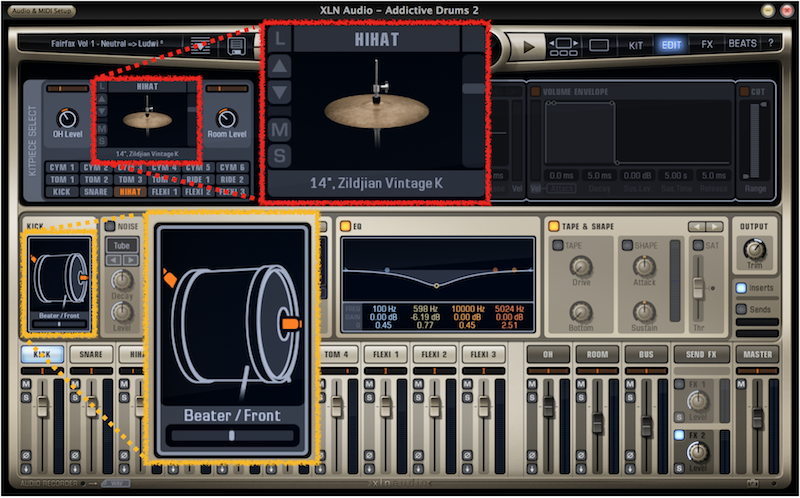
Task: Switch to the KIT page
Action: pos(636,45)
